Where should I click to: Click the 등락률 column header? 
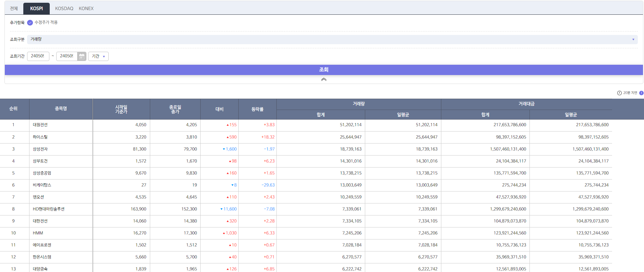(257, 109)
